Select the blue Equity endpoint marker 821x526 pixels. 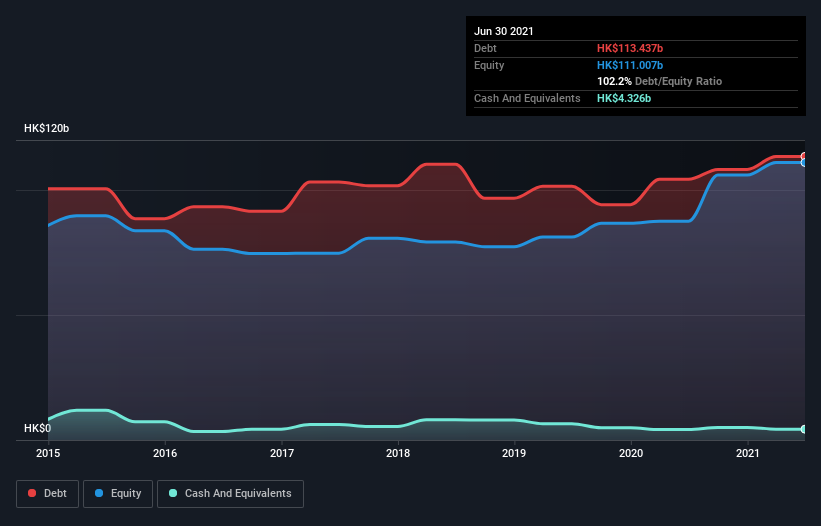pyautogui.click(x=804, y=163)
